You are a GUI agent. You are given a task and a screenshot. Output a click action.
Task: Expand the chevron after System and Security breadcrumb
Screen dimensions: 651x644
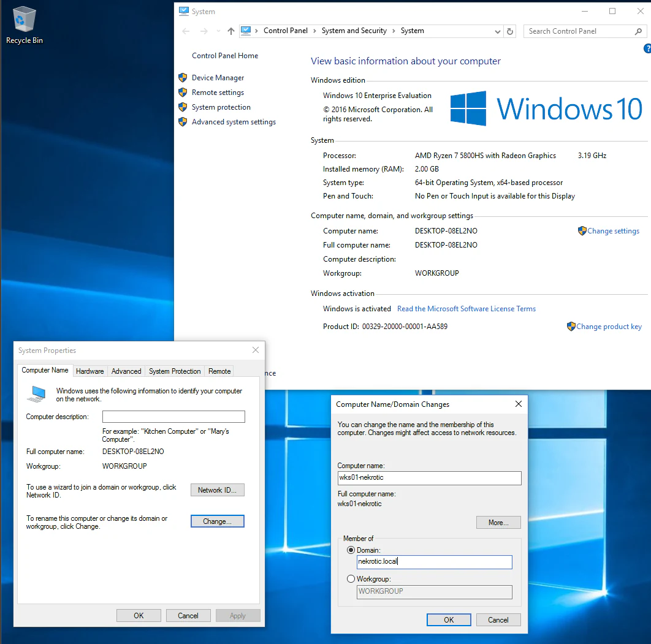[394, 31]
